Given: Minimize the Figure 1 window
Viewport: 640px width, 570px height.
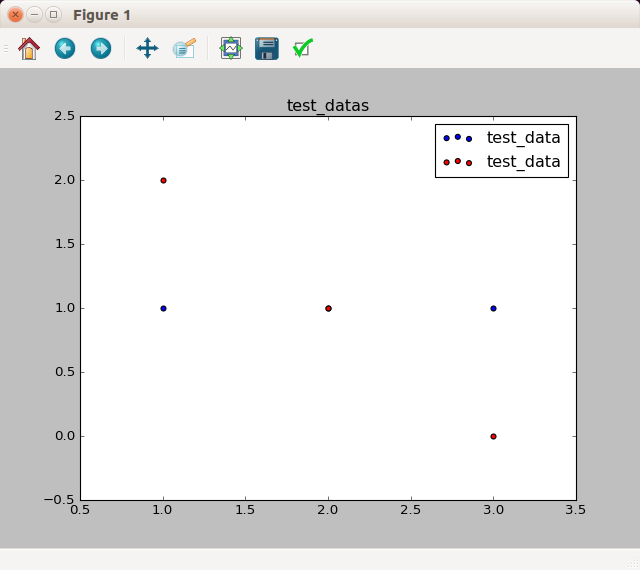Looking at the screenshot, I should 34,15.
